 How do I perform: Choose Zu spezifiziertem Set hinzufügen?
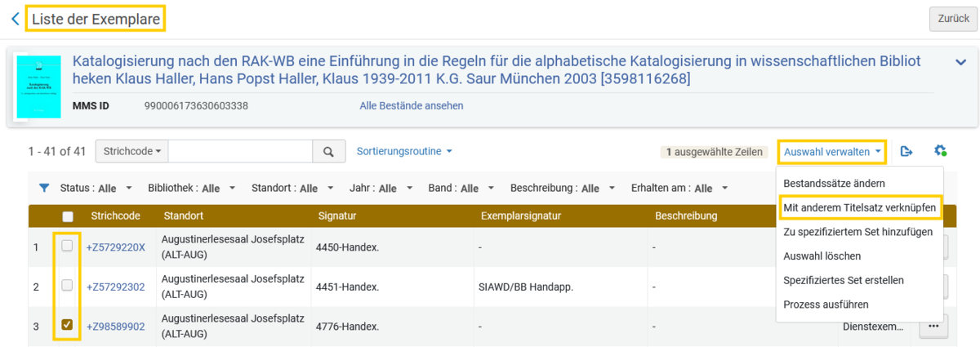[857, 232]
